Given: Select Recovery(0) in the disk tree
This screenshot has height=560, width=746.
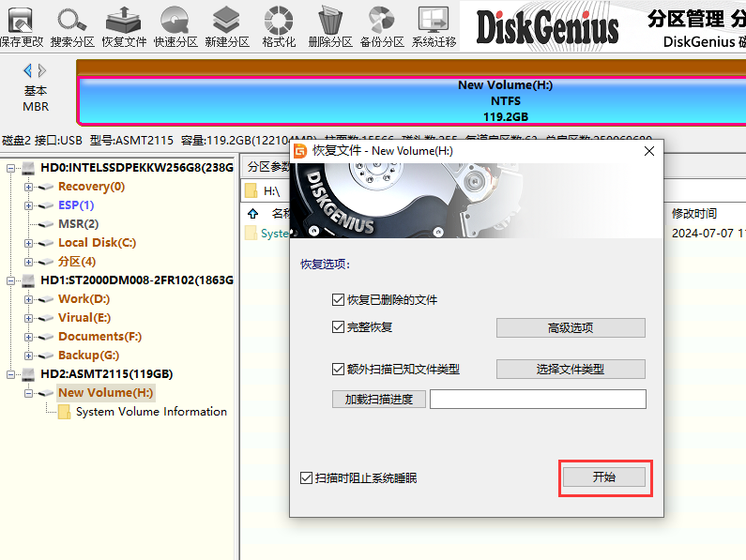Looking at the screenshot, I should [x=91, y=187].
